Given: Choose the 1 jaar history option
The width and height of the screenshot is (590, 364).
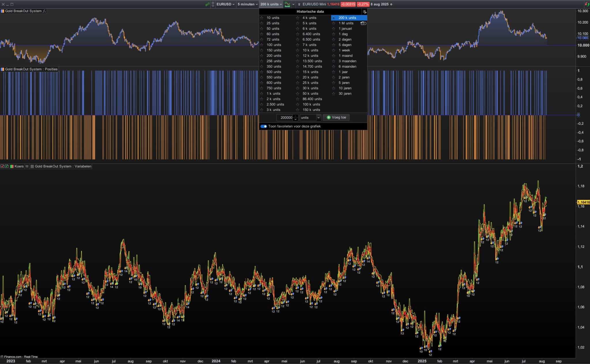Looking at the screenshot, I should [343, 72].
